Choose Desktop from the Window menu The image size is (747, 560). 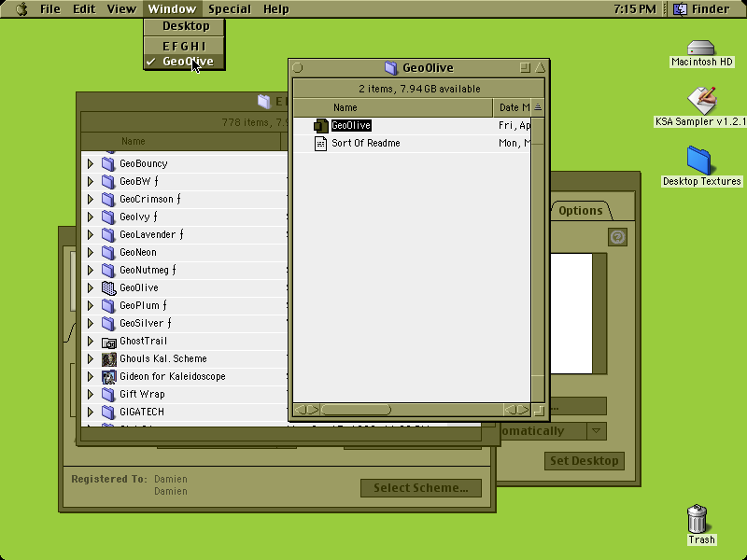click(x=184, y=26)
